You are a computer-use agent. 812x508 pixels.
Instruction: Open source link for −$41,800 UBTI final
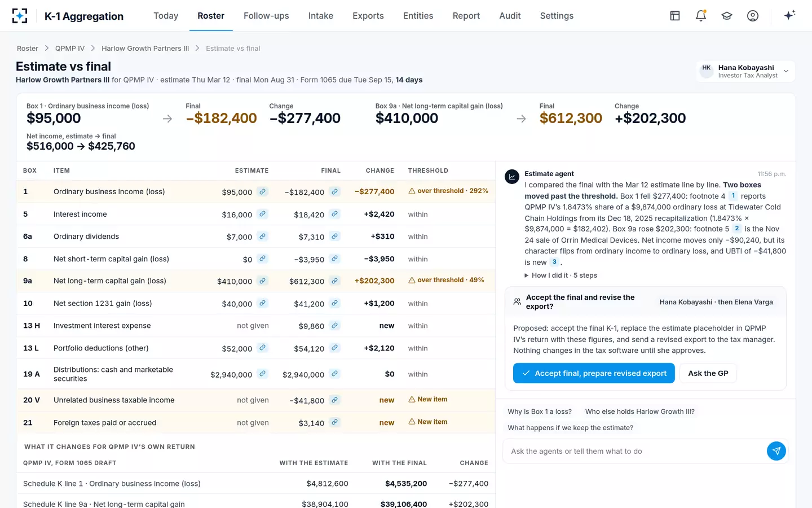pyautogui.click(x=335, y=400)
